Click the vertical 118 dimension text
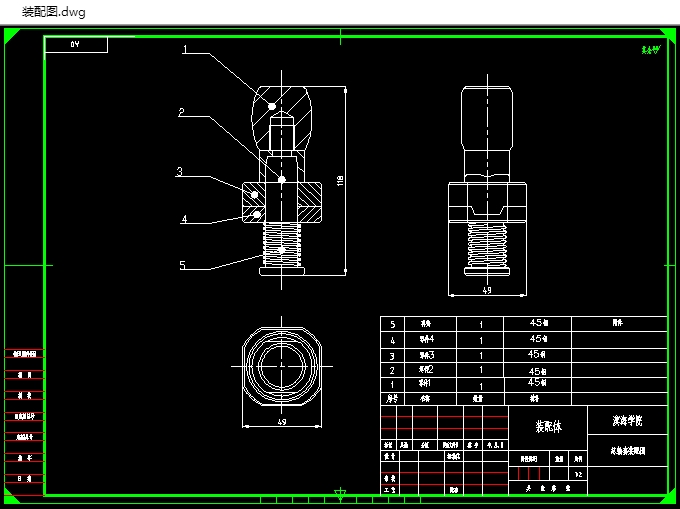The height and width of the screenshot is (509, 680). (x=340, y=180)
